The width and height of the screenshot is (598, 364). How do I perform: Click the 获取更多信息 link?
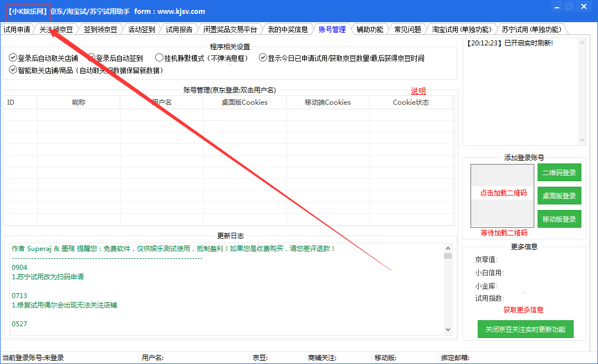(x=523, y=310)
